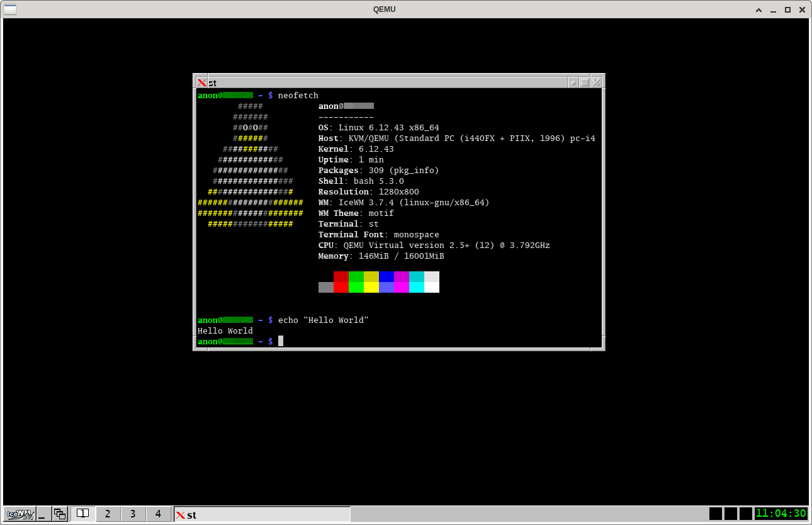This screenshot has width=812, height=525.
Task: Click the 'Memory: 146MiB / 16001MiB' line
Action: pos(381,256)
